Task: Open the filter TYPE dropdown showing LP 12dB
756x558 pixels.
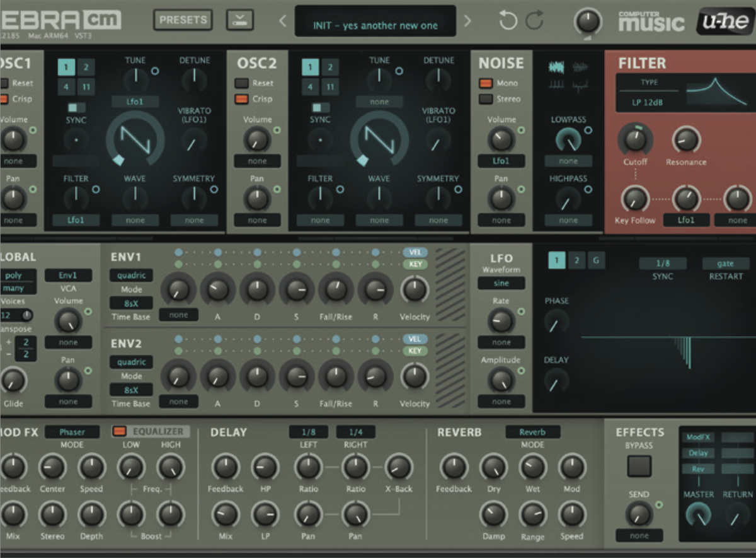Action: [648, 102]
